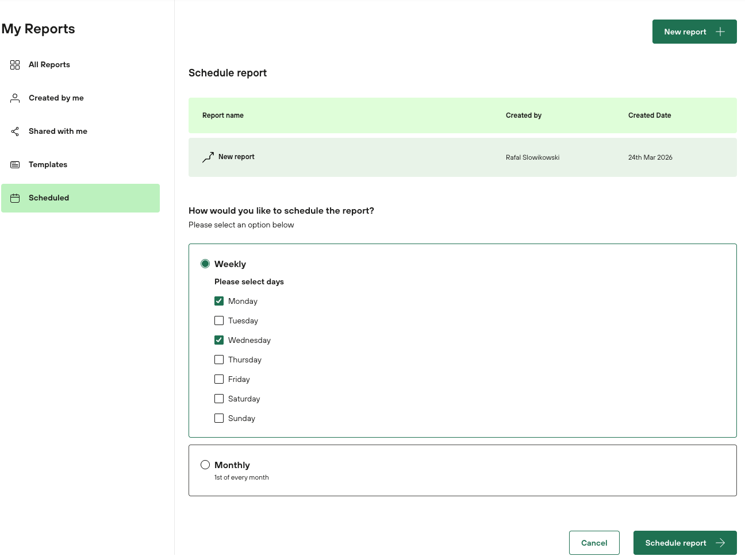Select the Monthly radio option
The image size is (745, 560).
click(205, 465)
